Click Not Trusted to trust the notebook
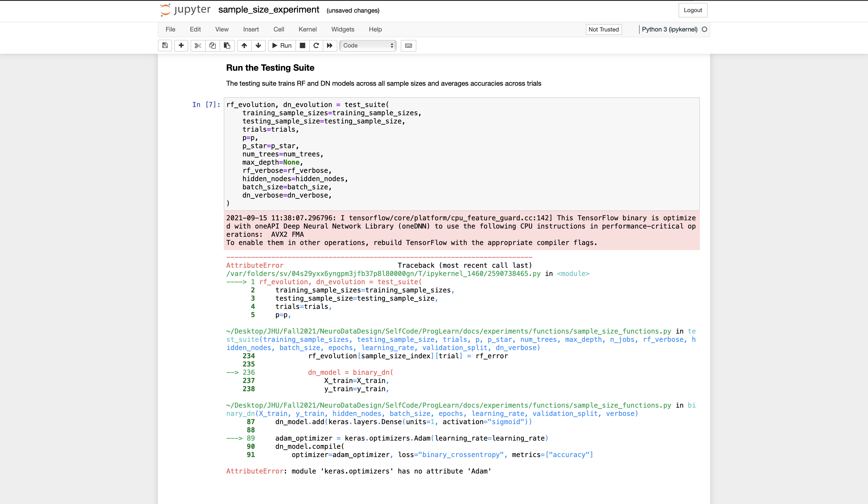 coord(604,29)
